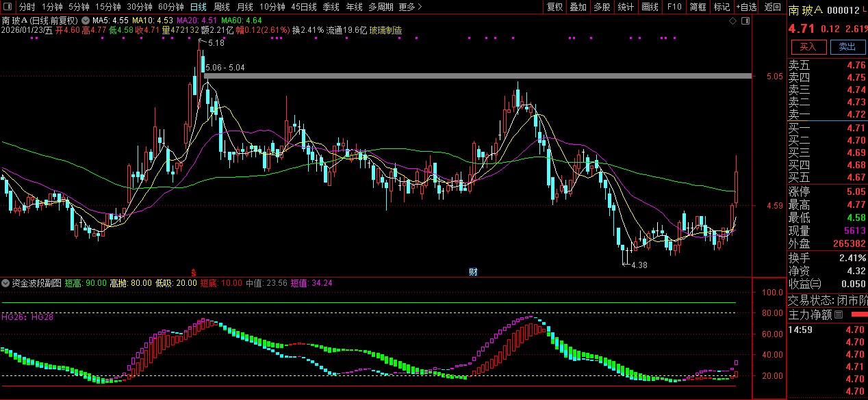Click the diamond icon above the chart
Image resolution: width=868 pixels, height=400 pixels.
pos(732,21)
